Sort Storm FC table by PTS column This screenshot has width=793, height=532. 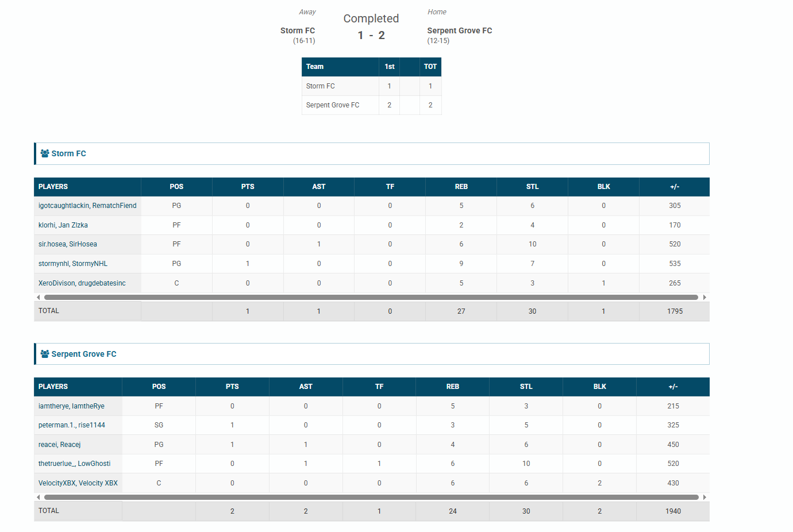[248, 187]
